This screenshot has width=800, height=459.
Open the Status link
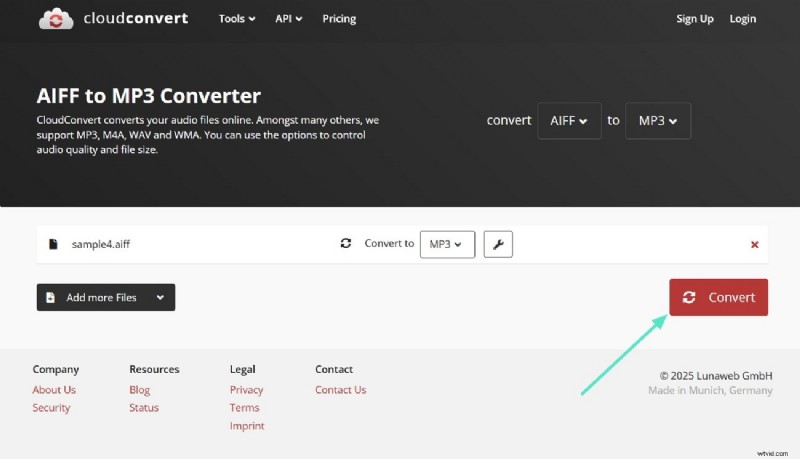144,407
